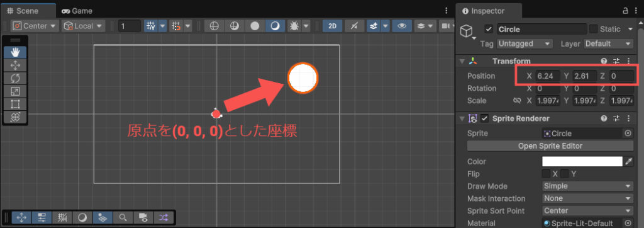Open scene camera settings icon
This screenshot has height=228, width=644.
(x=445, y=26)
